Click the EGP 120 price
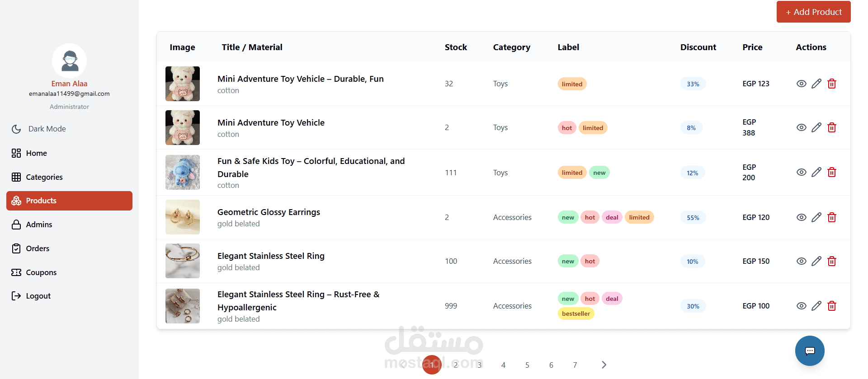 (x=756, y=217)
